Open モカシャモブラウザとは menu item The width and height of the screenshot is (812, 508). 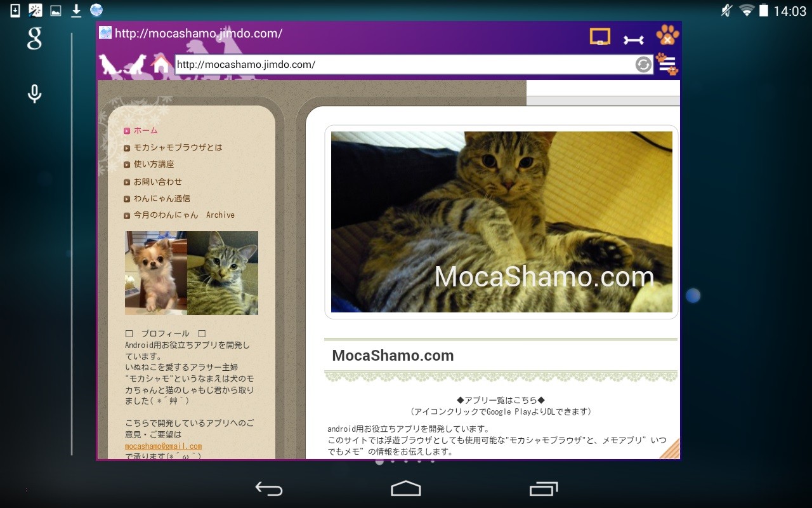[178, 147]
